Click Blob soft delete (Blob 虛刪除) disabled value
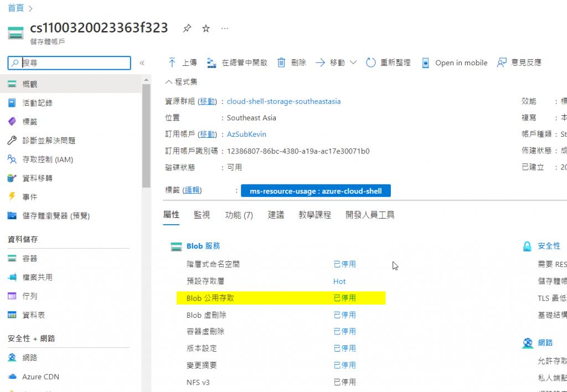This screenshot has height=392, width=567. (344, 315)
